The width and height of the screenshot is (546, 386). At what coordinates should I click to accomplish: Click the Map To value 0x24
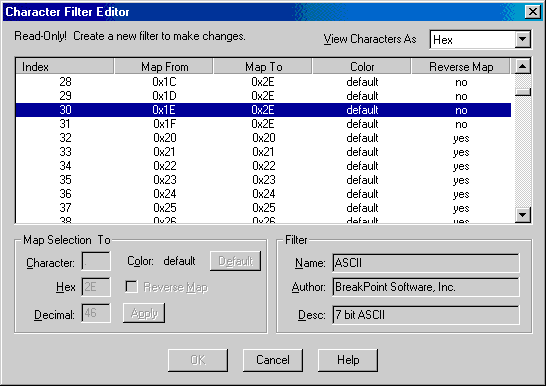pyautogui.click(x=264, y=194)
